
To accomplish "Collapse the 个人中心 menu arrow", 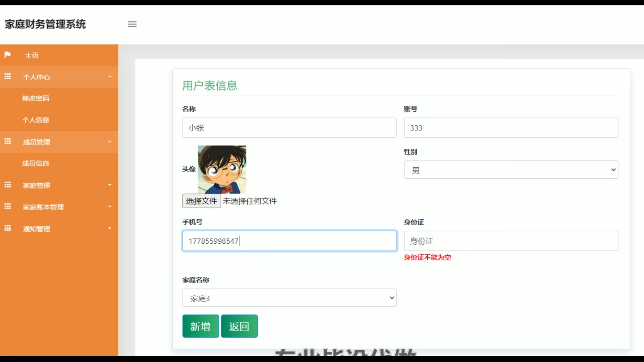I will coord(110,77).
